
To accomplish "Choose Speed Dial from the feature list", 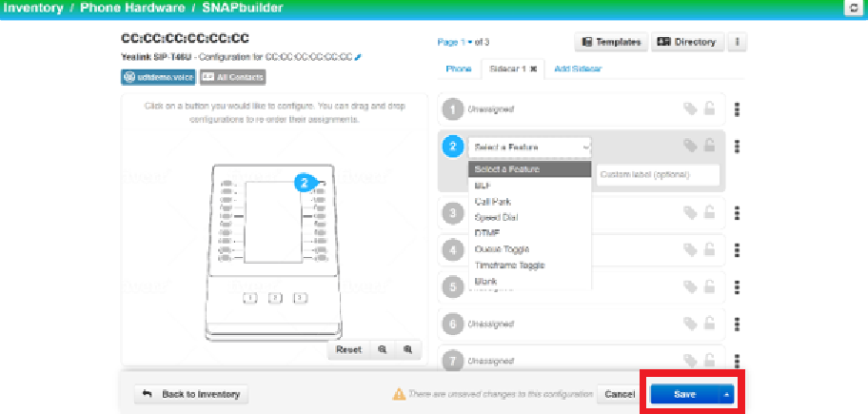I will click(530, 218).
